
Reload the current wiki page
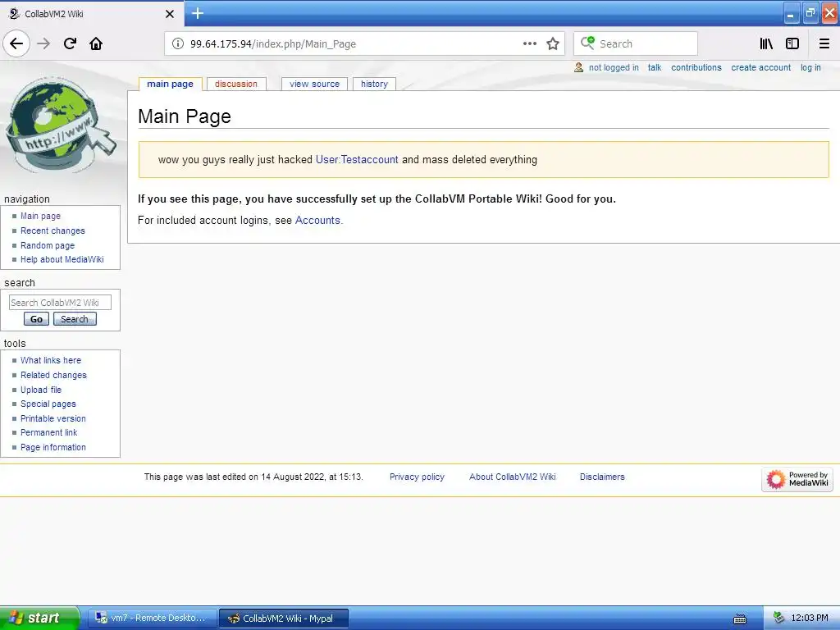point(70,44)
